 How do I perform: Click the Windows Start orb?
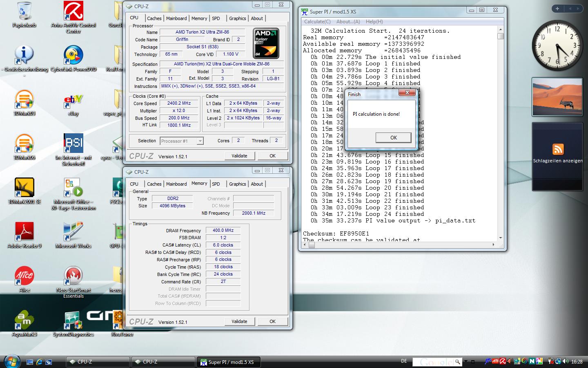click(12, 361)
